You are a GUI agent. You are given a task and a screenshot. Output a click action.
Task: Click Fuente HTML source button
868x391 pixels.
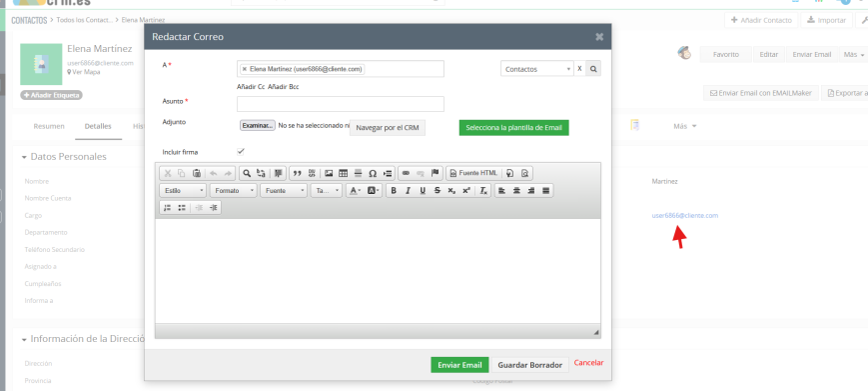473,173
